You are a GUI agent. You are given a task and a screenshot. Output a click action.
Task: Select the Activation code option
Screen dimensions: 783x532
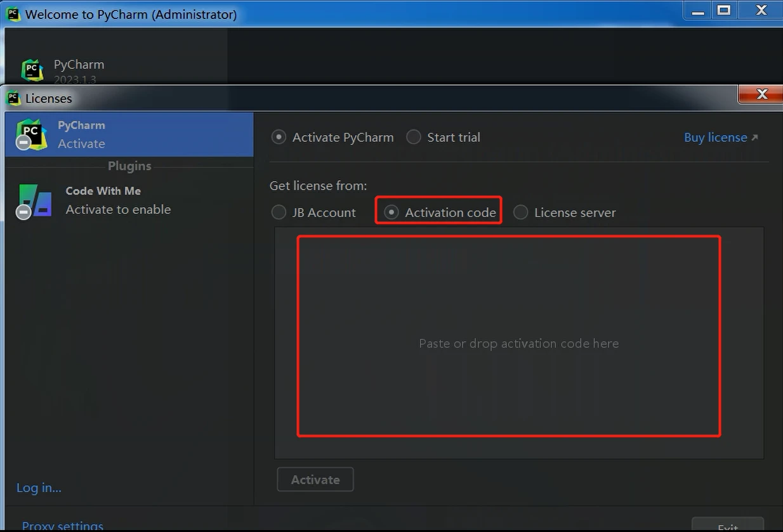coord(391,212)
